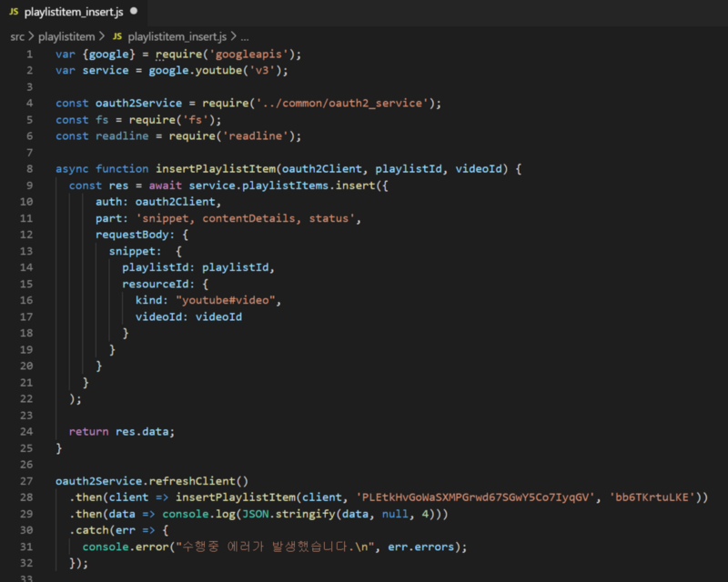The height and width of the screenshot is (582, 728).
Task: Click resourceId: key on line 15
Action: 158,284
